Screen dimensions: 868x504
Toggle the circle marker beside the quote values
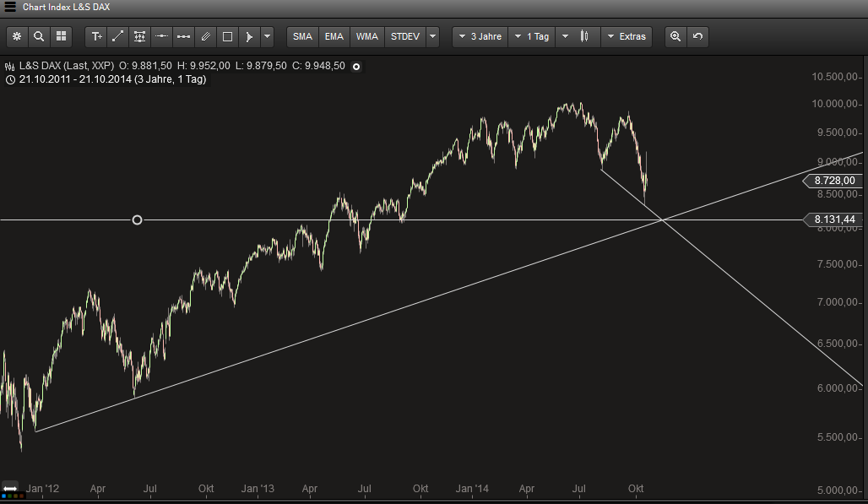[x=356, y=67]
